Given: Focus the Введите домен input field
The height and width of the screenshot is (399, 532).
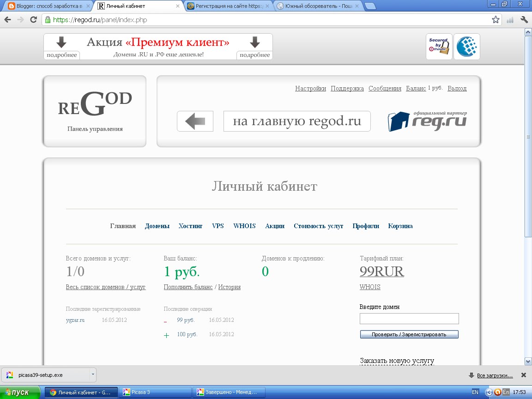Looking at the screenshot, I should (x=409, y=319).
